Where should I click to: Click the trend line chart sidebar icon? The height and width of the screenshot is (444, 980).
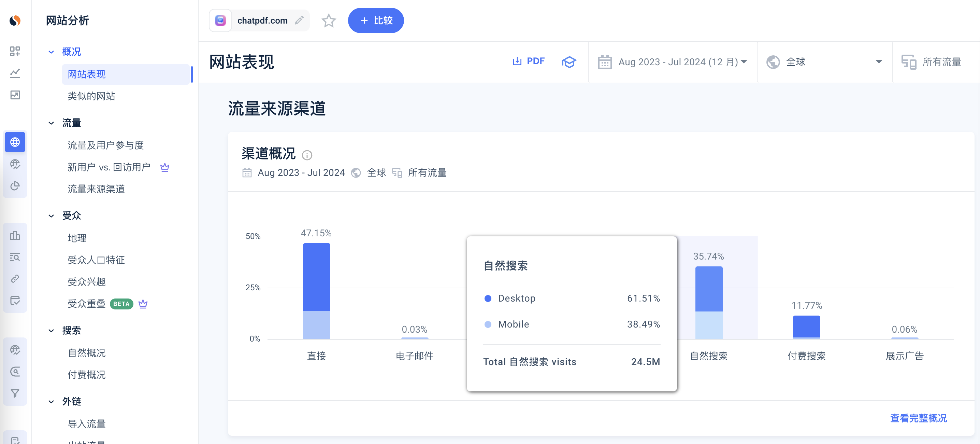[15, 73]
